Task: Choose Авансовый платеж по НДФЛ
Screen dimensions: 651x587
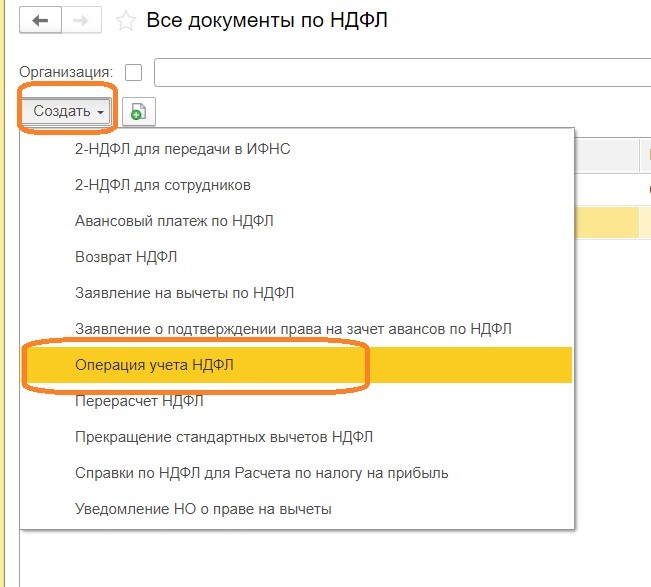Action: click(297, 221)
